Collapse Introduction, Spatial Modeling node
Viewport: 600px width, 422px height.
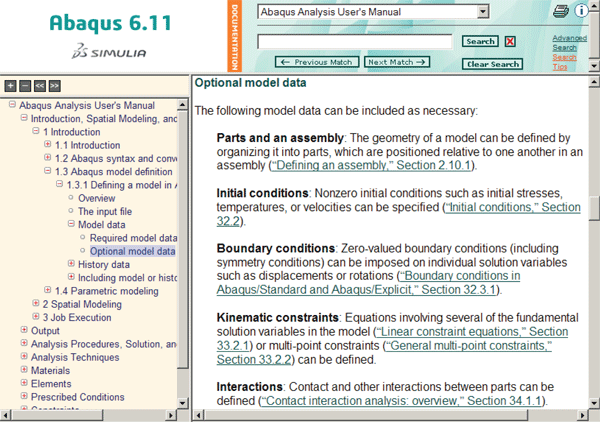24,118
